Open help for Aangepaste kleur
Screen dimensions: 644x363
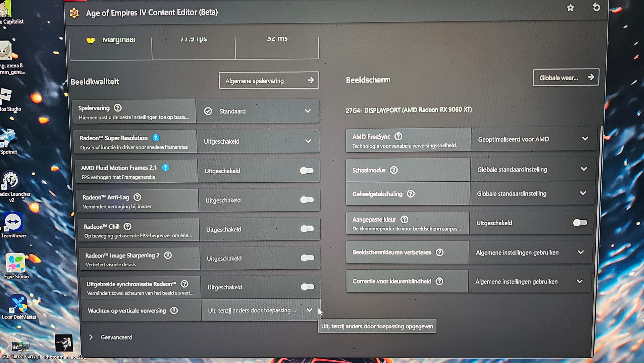405,219
